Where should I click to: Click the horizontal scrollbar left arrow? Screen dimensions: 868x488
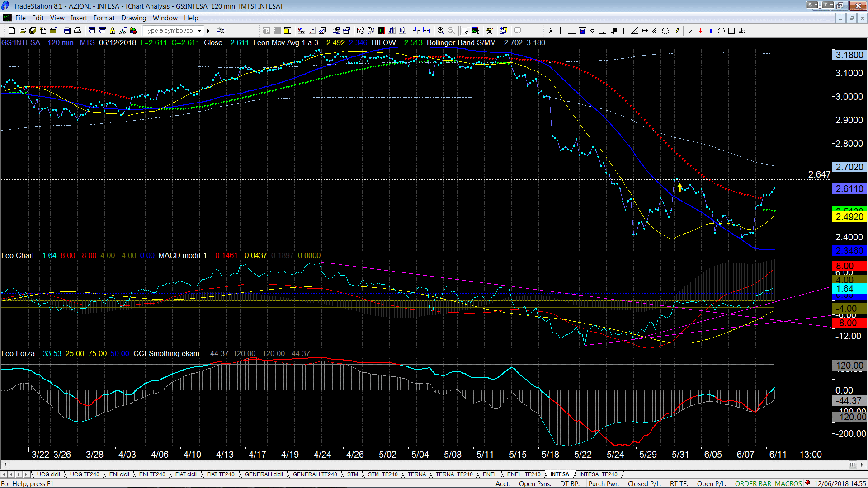[x=5, y=465]
